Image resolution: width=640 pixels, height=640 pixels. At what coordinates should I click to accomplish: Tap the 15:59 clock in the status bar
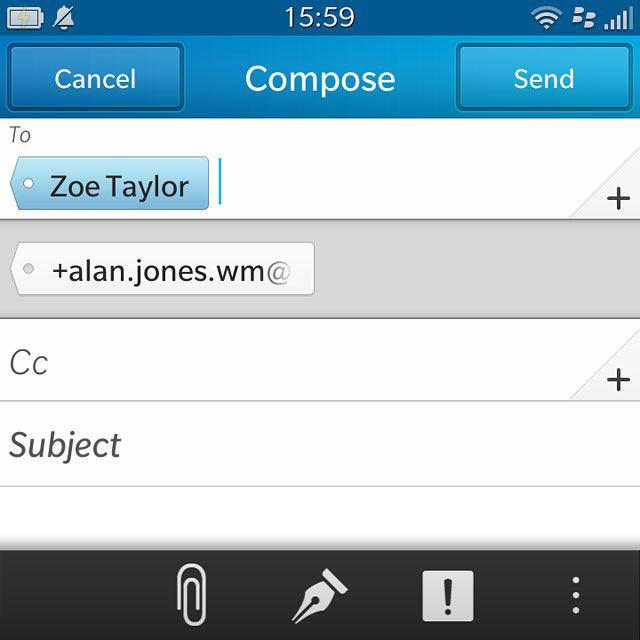[320, 17]
